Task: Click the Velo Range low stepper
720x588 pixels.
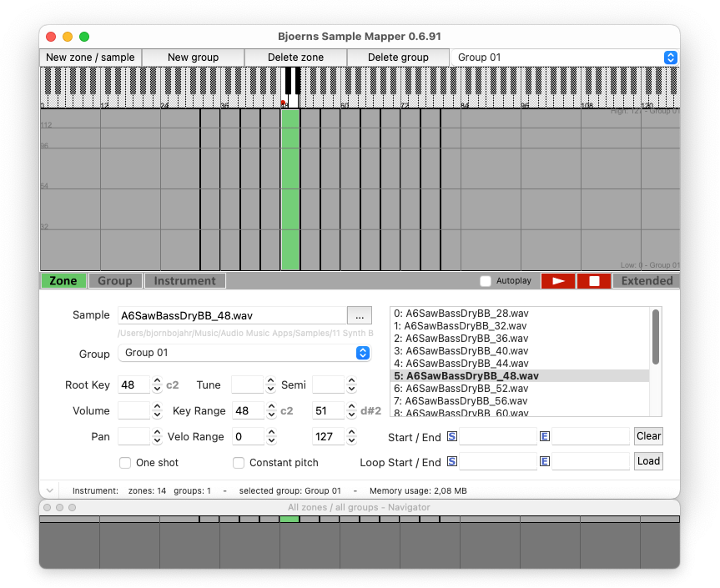Action: [271, 436]
